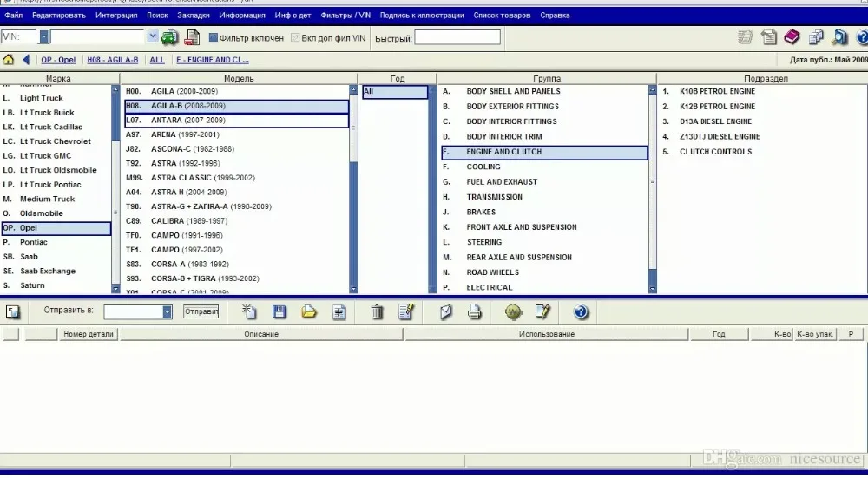Open the purple book catalog icon

click(x=792, y=37)
